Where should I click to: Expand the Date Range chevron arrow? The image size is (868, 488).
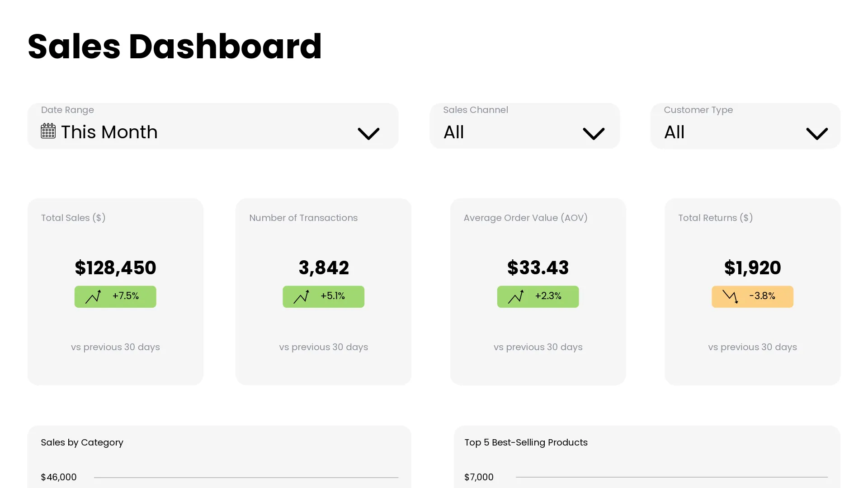pyautogui.click(x=368, y=133)
